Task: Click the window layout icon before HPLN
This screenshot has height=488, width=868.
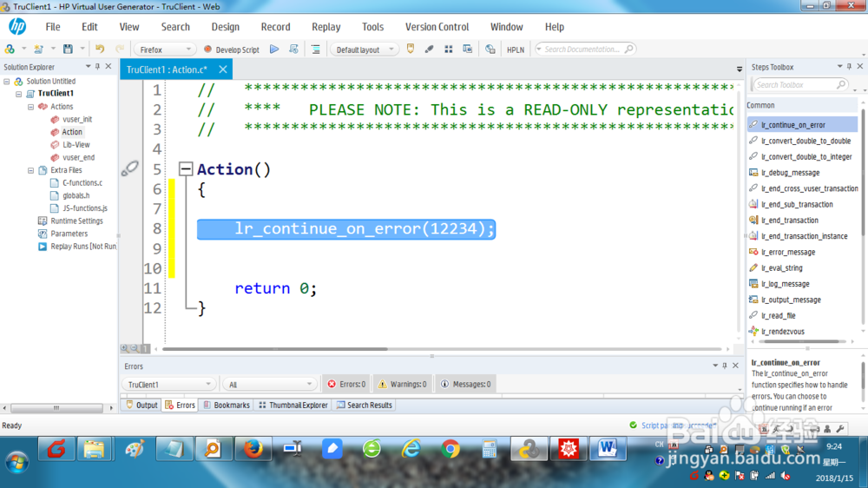Action: coord(468,49)
